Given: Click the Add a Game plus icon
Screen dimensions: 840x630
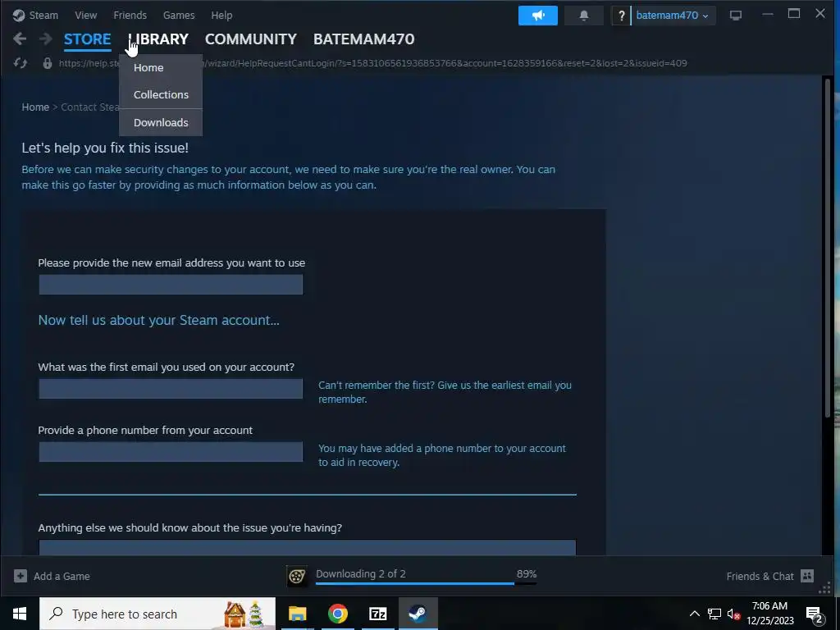Looking at the screenshot, I should (x=21, y=576).
